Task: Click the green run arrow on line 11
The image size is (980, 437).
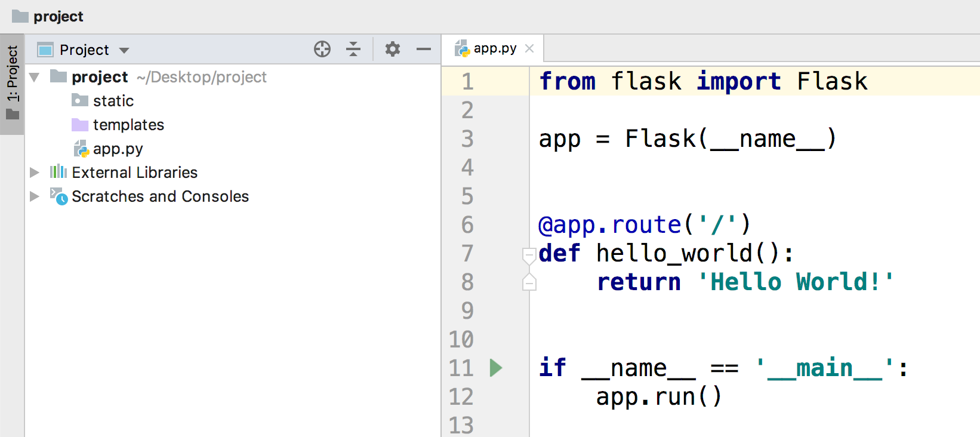Action: (x=495, y=368)
